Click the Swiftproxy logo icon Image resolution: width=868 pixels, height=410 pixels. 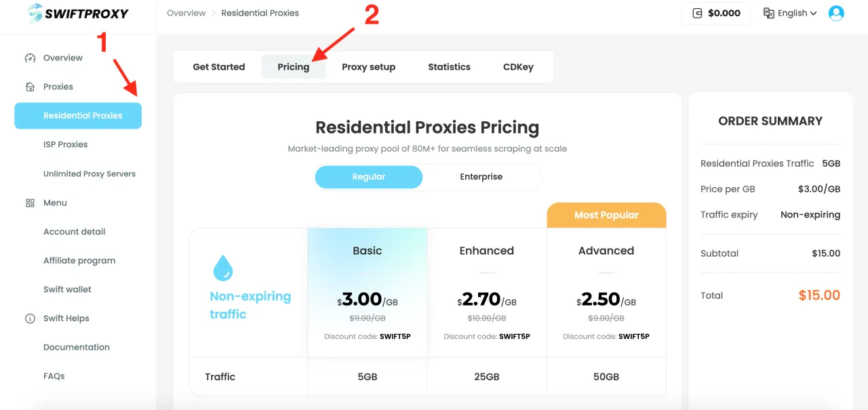click(35, 13)
